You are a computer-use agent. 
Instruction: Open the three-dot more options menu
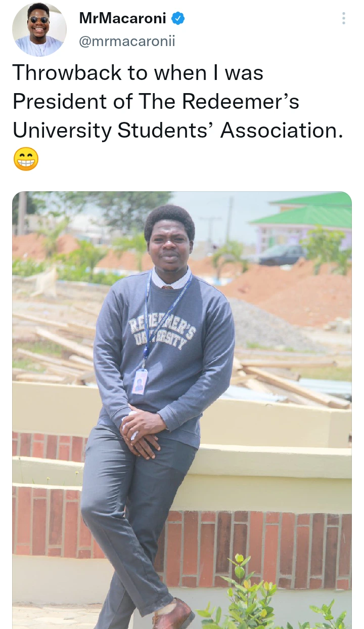(x=344, y=19)
